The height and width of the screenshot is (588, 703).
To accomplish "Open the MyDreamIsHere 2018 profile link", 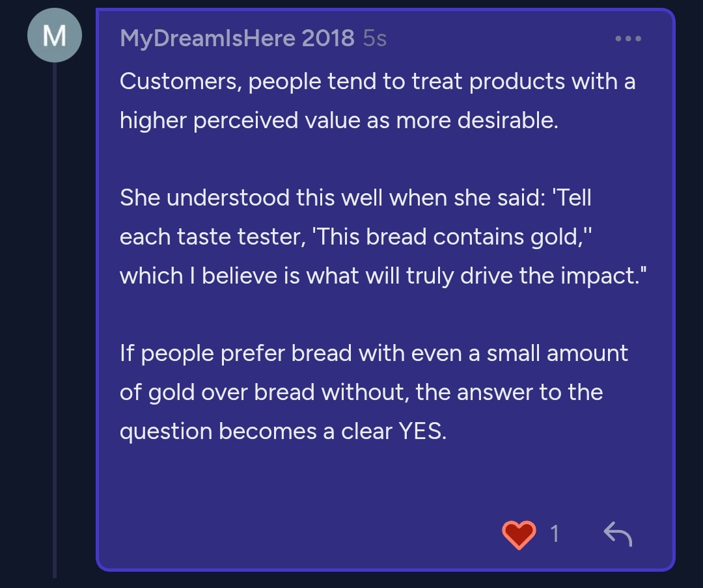I will click(237, 38).
